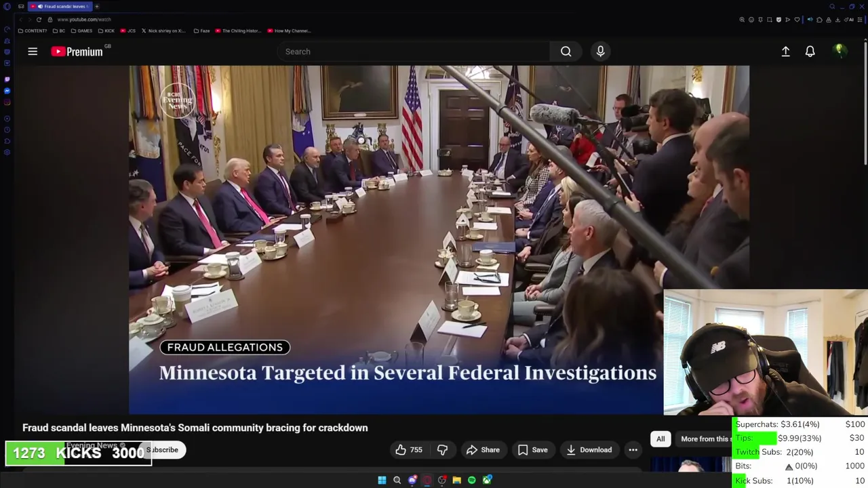Viewport: 868px width, 488px height.
Task: Download the video
Action: 589,449
